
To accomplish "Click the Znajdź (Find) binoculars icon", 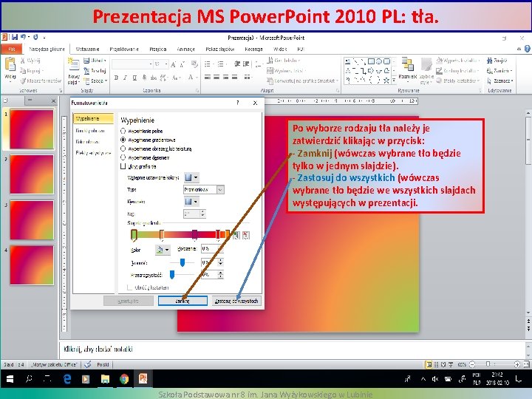I will click(489, 61).
